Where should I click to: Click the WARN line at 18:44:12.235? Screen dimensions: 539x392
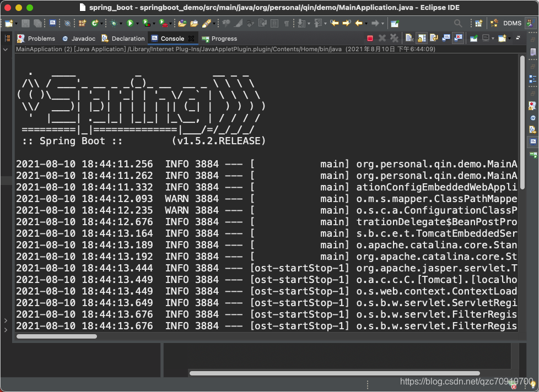[x=266, y=210]
